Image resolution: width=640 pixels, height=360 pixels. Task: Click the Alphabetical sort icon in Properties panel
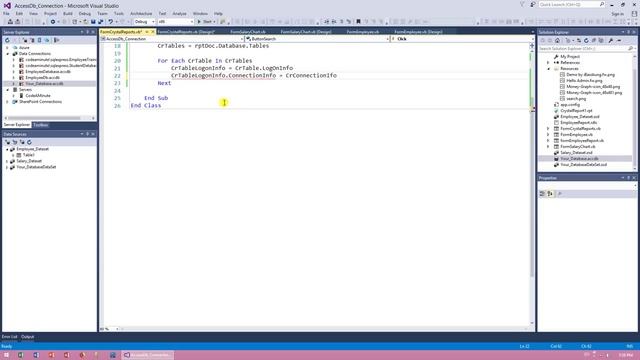click(x=550, y=194)
